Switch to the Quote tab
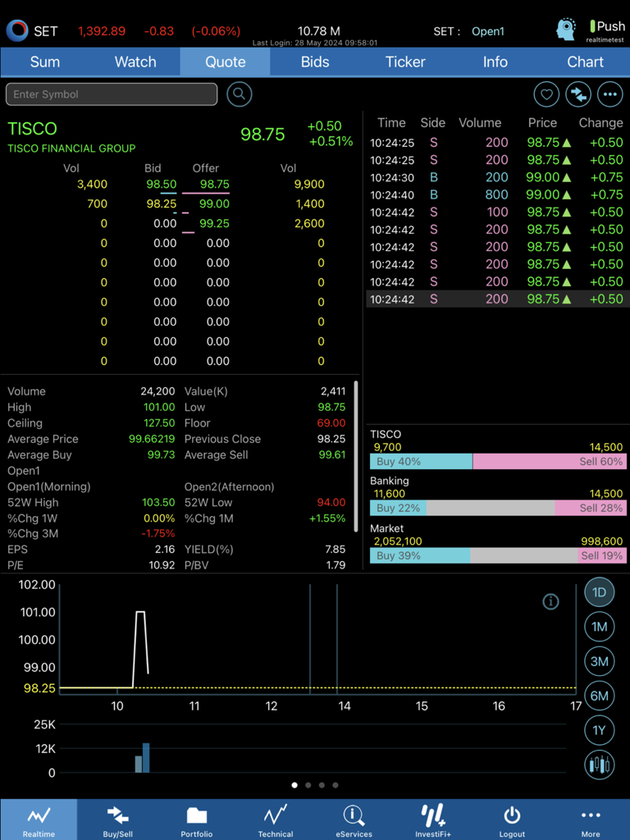 coord(225,62)
